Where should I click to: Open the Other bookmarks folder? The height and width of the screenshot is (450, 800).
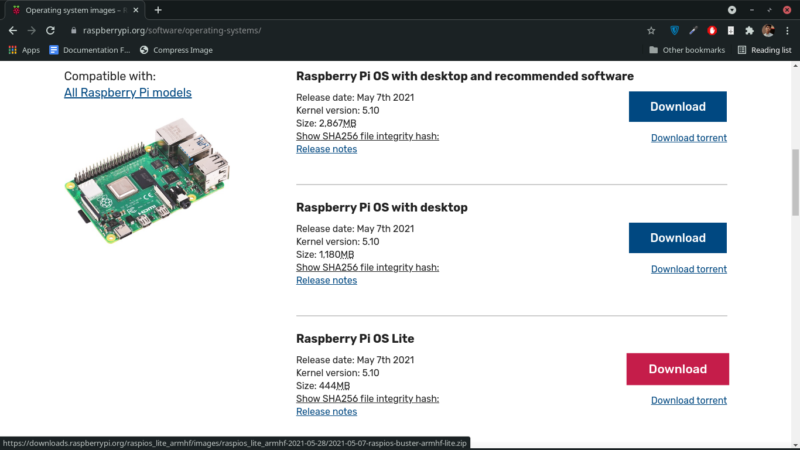pyautogui.click(x=687, y=50)
